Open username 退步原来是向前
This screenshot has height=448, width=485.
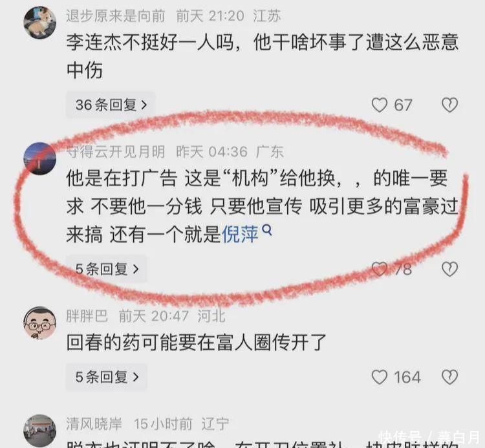[115, 16]
